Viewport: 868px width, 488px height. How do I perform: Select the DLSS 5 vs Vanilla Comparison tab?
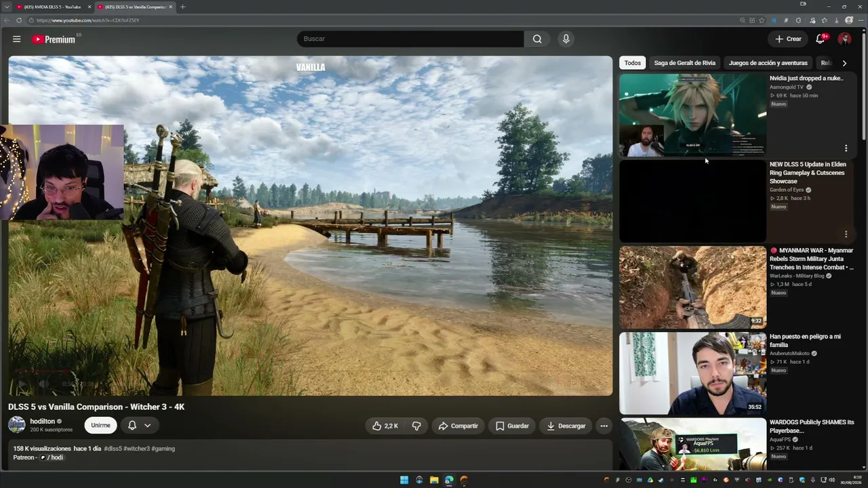point(134,7)
